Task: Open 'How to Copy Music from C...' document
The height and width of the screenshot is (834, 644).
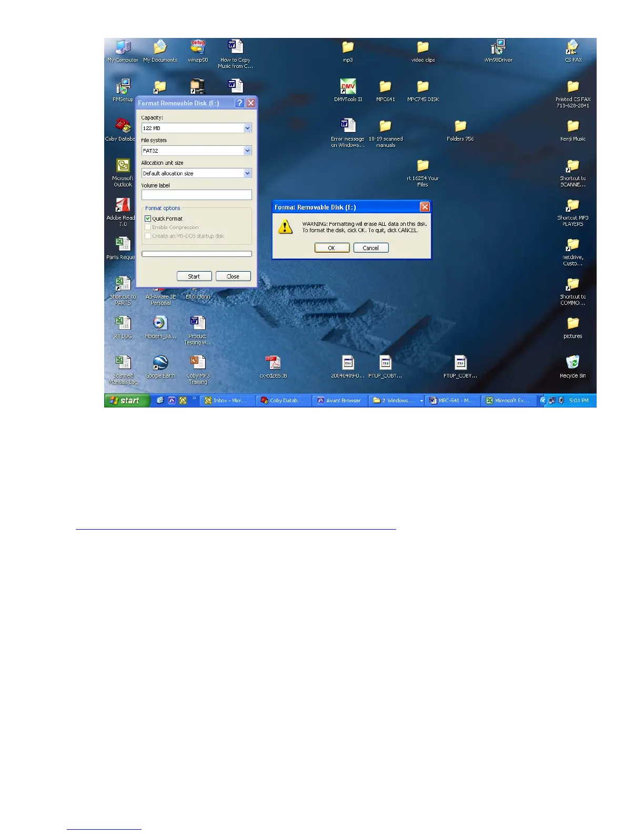Action: coord(235,54)
